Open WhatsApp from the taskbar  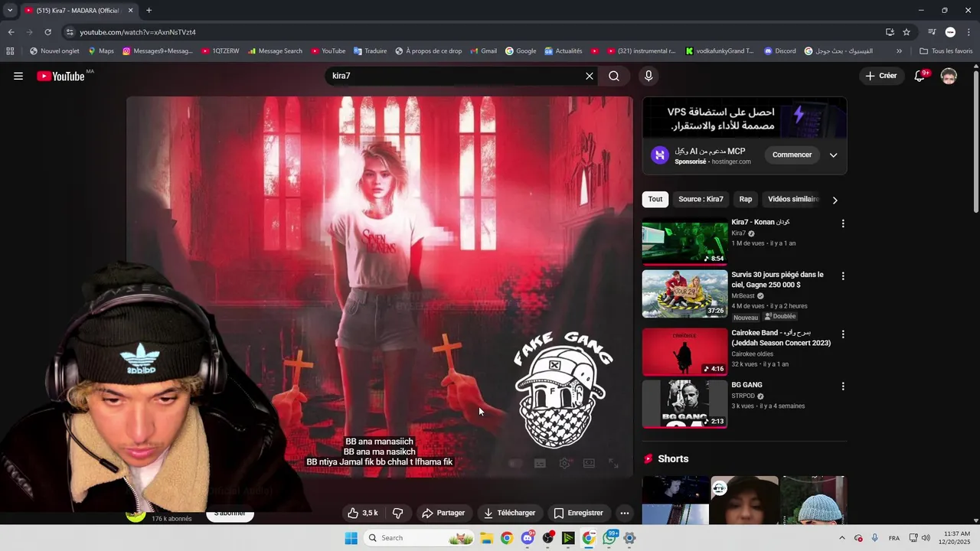point(609,538)
